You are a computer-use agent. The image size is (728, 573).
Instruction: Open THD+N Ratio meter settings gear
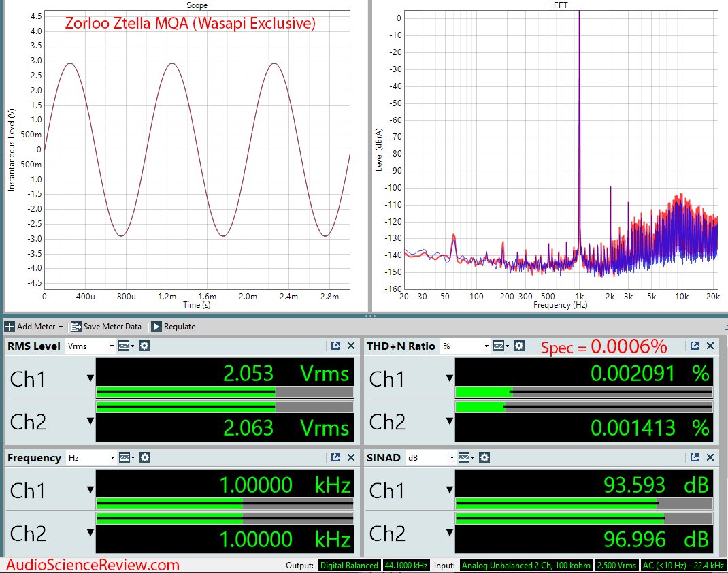pyautogui.click(x=519, y=346)
